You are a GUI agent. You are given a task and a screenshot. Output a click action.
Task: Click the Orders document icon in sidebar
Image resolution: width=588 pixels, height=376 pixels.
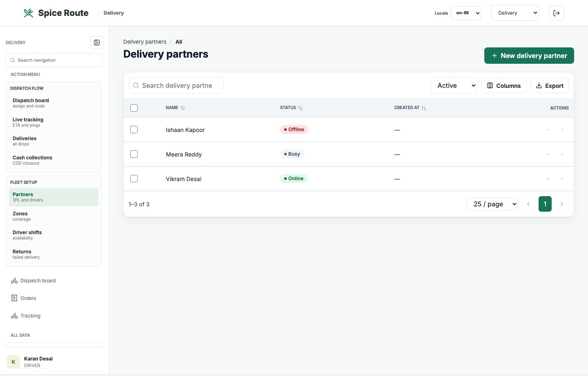click(14, 298)
